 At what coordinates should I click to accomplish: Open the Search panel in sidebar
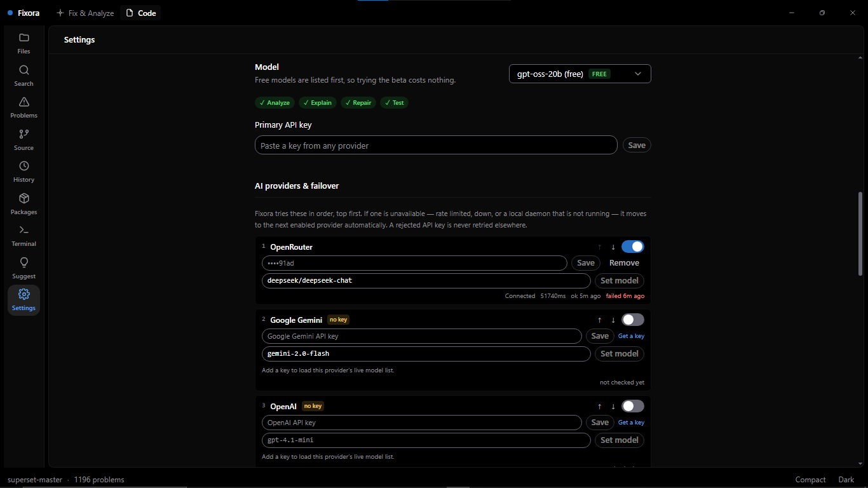[24, 76]
